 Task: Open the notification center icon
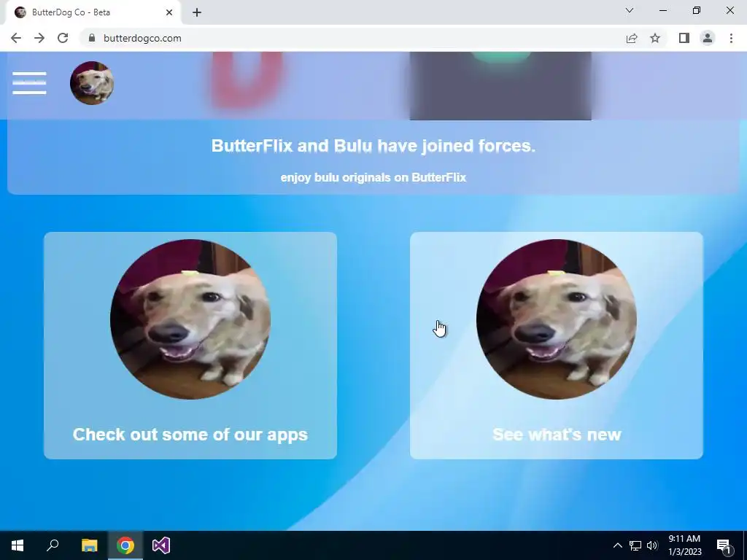tap(724, 545)
